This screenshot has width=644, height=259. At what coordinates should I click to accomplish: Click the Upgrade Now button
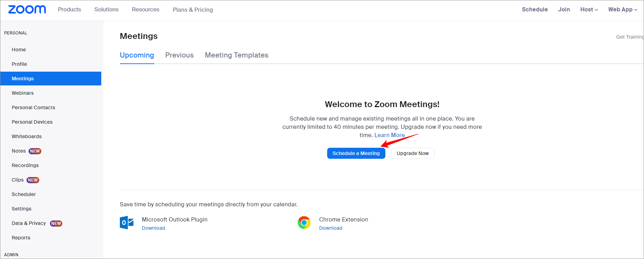(x=413, y=153)
